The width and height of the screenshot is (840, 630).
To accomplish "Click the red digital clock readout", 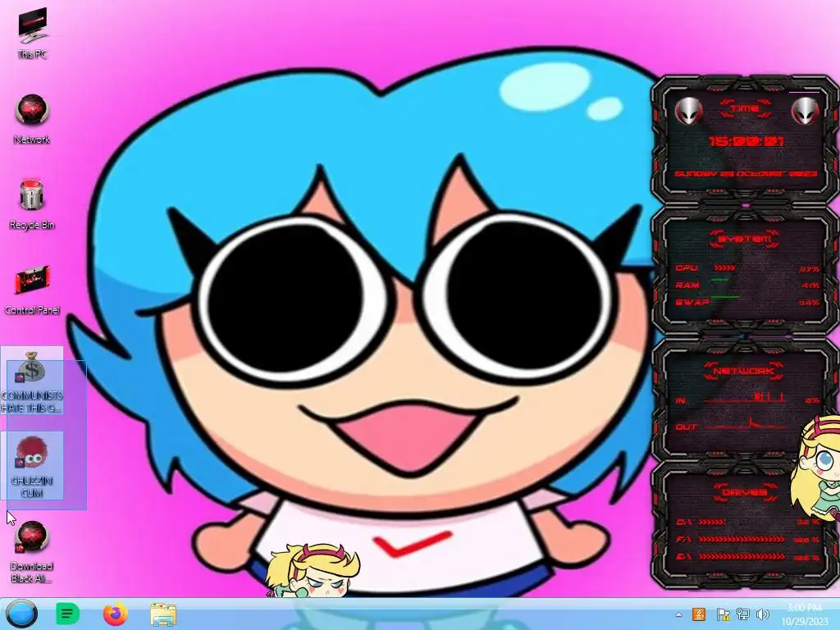I will [746, 141].
